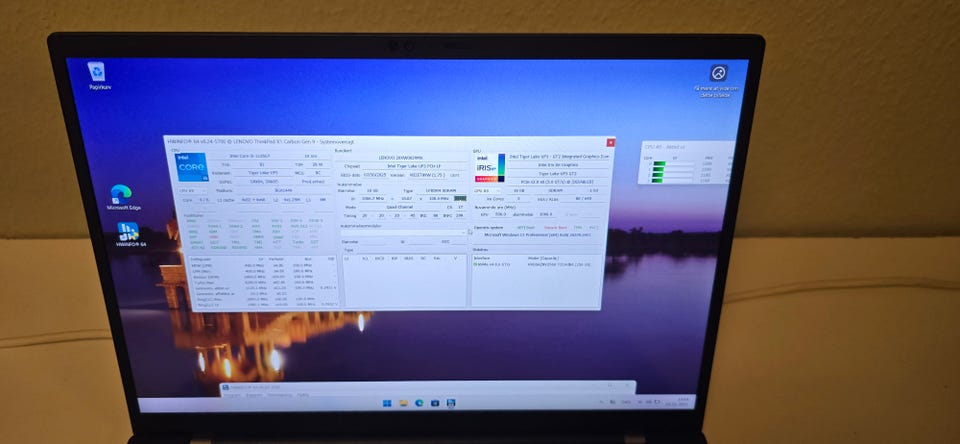Click the BIOS date value field
The height and width of the screenshot is (444, 960).
pyautogui.click(x=375, y=175)
